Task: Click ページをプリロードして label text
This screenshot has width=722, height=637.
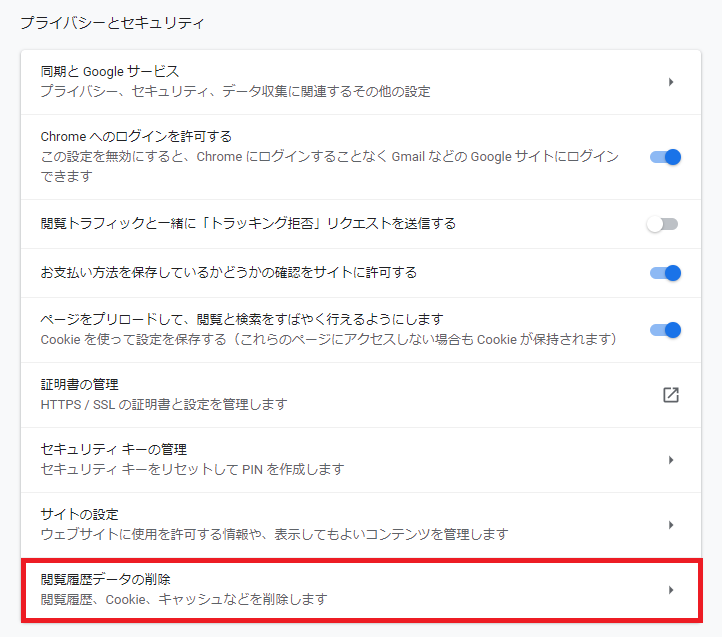Action: coord(242,319)
